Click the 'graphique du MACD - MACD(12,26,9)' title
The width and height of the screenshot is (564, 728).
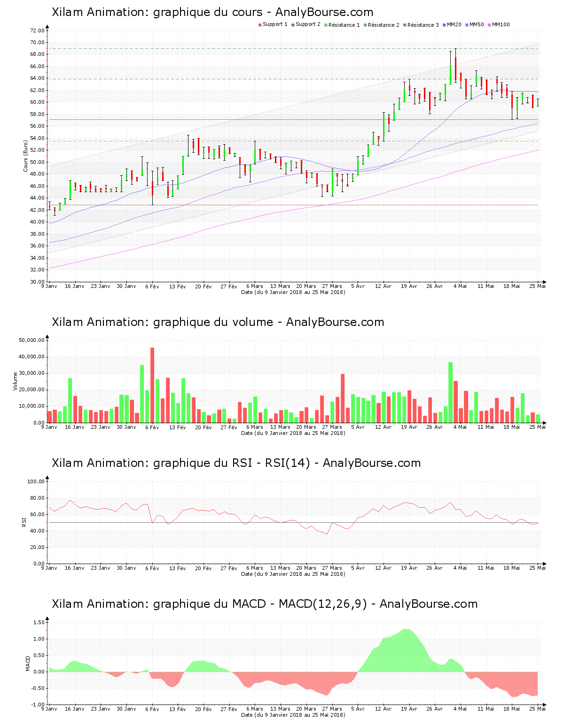point(265,604)
